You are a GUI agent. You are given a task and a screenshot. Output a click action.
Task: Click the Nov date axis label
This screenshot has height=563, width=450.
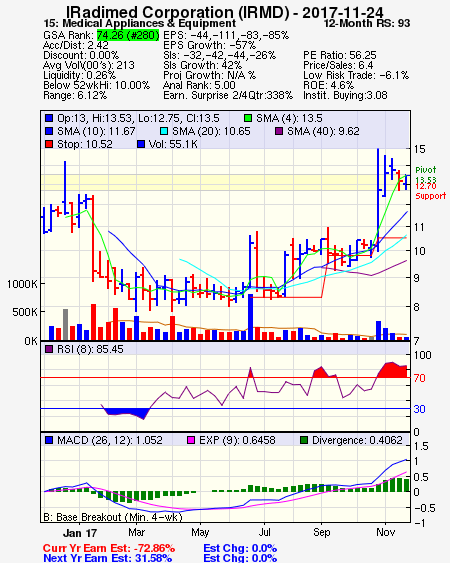click(x=385, y=532)
